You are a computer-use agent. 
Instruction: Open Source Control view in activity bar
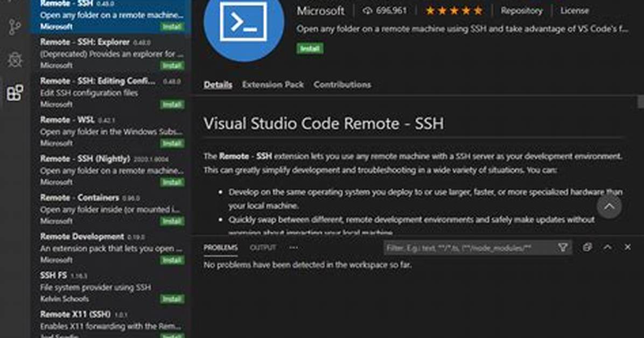15,27
